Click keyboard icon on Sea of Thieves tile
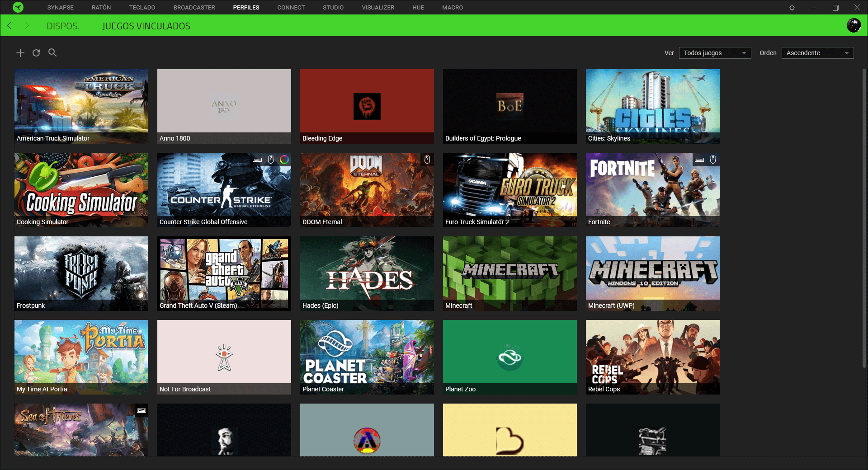868x470 pixels. click(x=142, y=410)
